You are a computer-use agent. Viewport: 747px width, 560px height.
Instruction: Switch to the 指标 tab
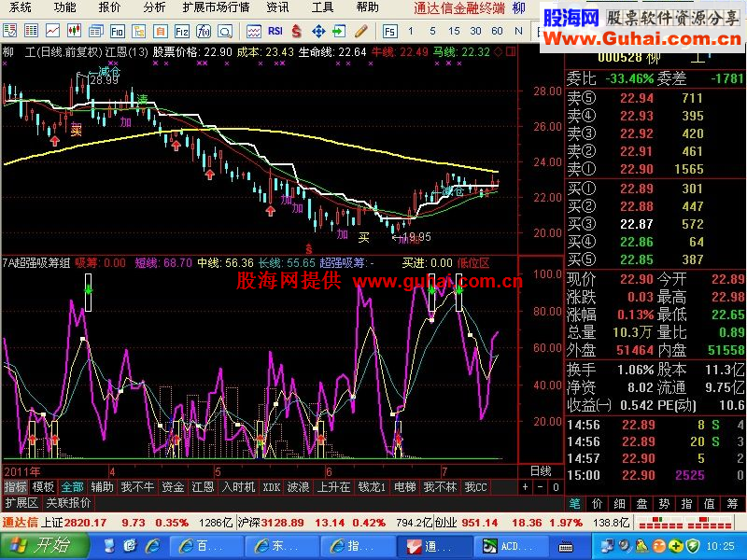(15, 486)
